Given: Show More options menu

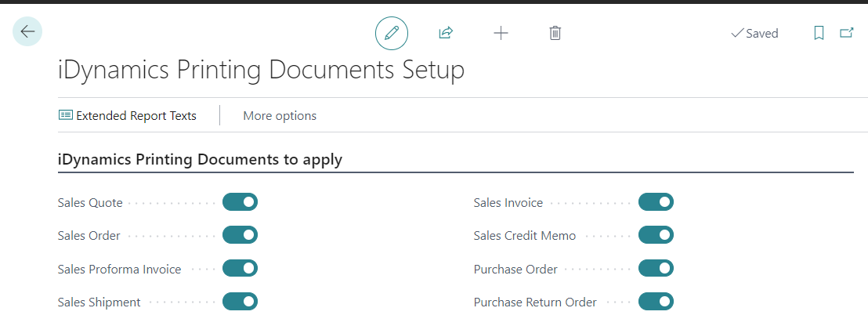Looking at the screenshot, I should coord(280,116).
